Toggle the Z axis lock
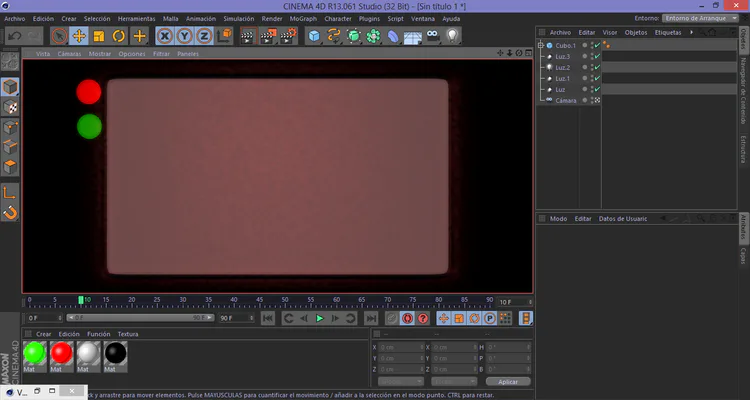 tap(204, 36)
